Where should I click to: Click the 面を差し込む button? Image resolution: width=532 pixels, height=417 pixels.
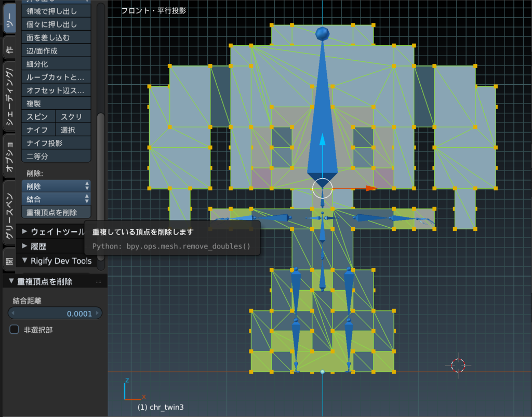(x=56, y=37)
